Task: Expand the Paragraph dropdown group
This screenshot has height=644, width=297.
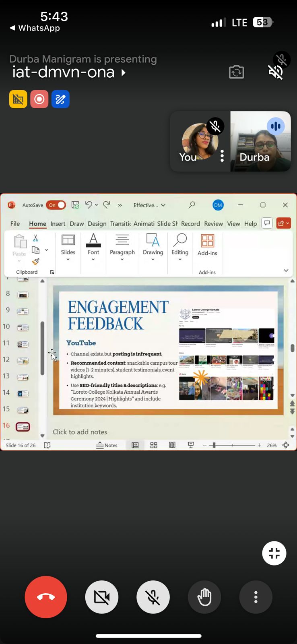Action: 122,247
